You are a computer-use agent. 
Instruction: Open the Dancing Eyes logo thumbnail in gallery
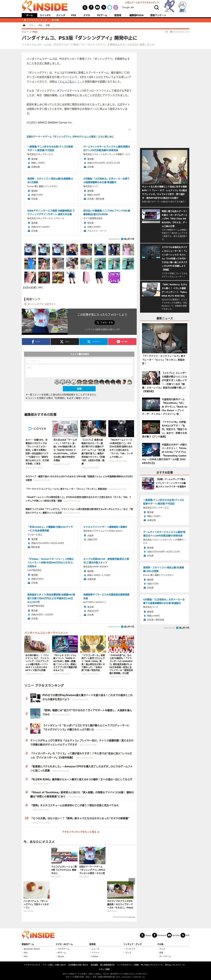[114, 277]
